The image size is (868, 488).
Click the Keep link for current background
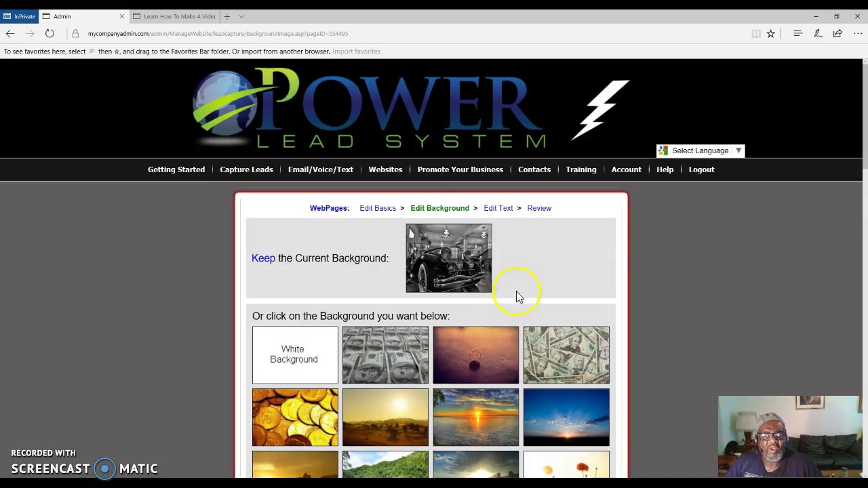tap(263, 258)
